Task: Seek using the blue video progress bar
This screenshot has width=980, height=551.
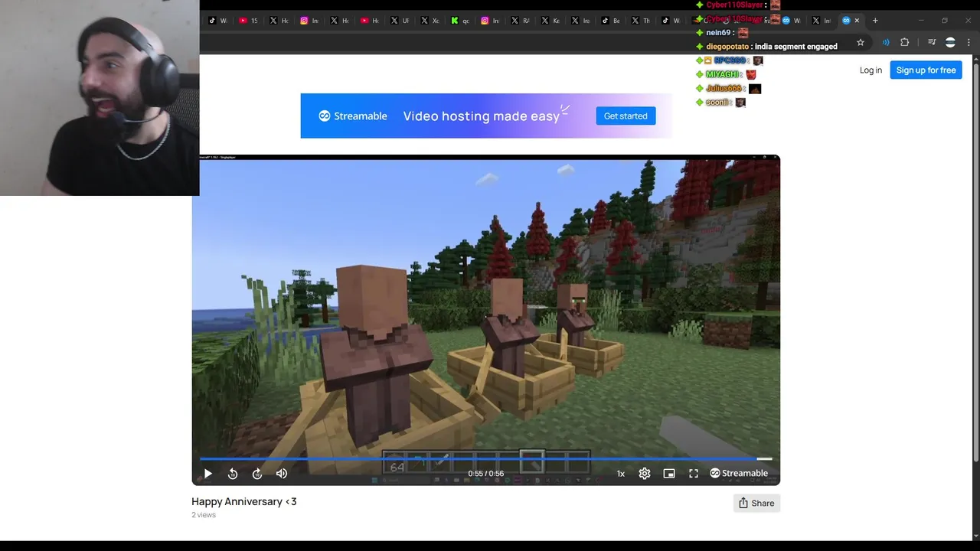Action: (x=485, y=459)
